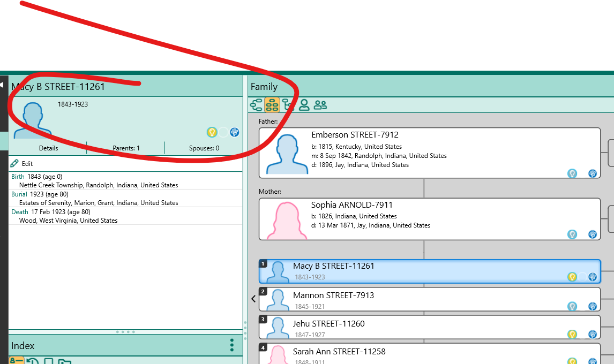Viewport: 614px width, 364px height.
Task: Click Sophia's 'b: 1826, Indiana' line
Action: (354, 216)
